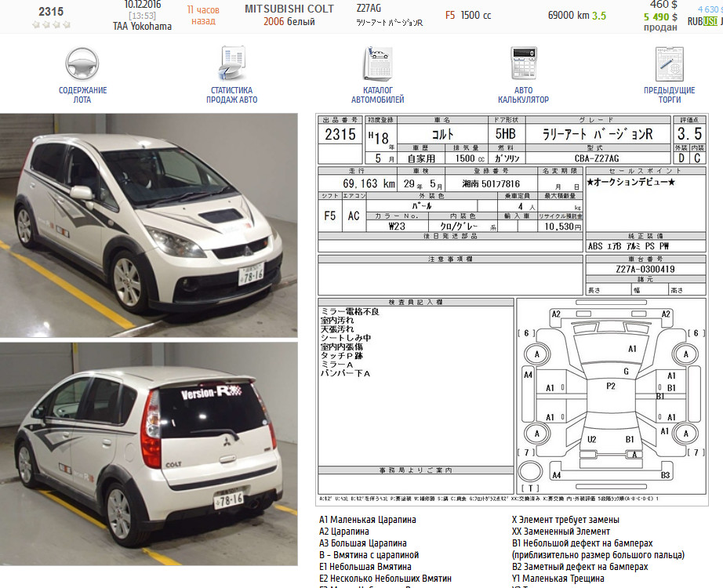Open the car catalog icon

378,64
